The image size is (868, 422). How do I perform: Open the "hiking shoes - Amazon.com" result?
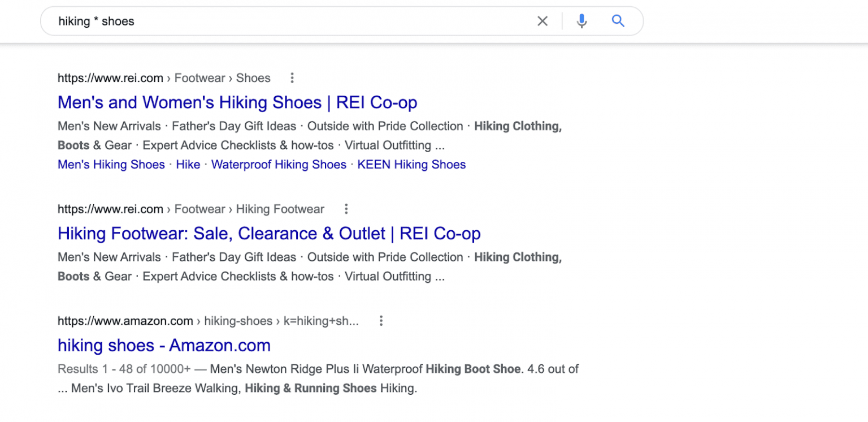[x=163, y=345]
